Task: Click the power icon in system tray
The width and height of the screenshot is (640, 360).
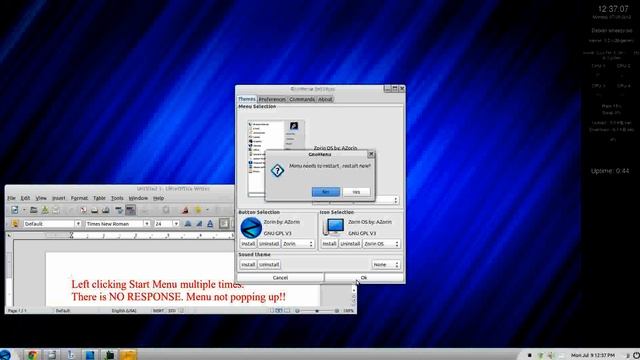Action: (x=636, y=356)
